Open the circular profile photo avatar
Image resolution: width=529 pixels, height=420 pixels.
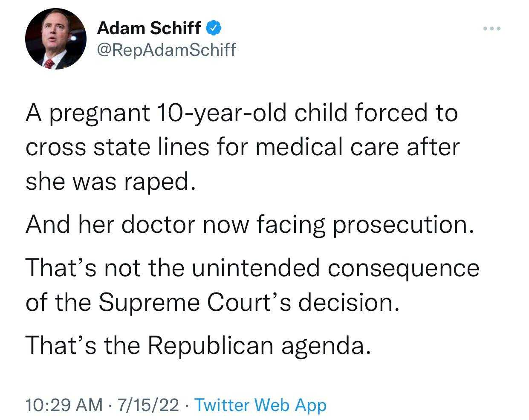pyautogui.click(x=56, y=39)
